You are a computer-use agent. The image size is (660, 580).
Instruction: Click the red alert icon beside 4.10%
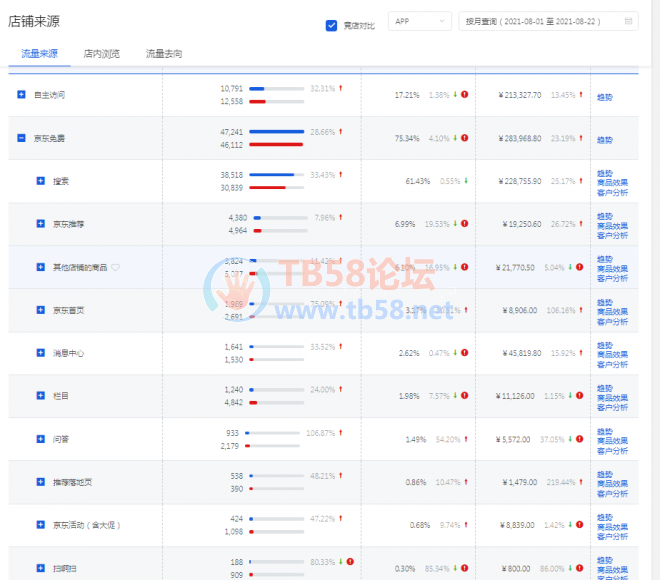[465, 138]
